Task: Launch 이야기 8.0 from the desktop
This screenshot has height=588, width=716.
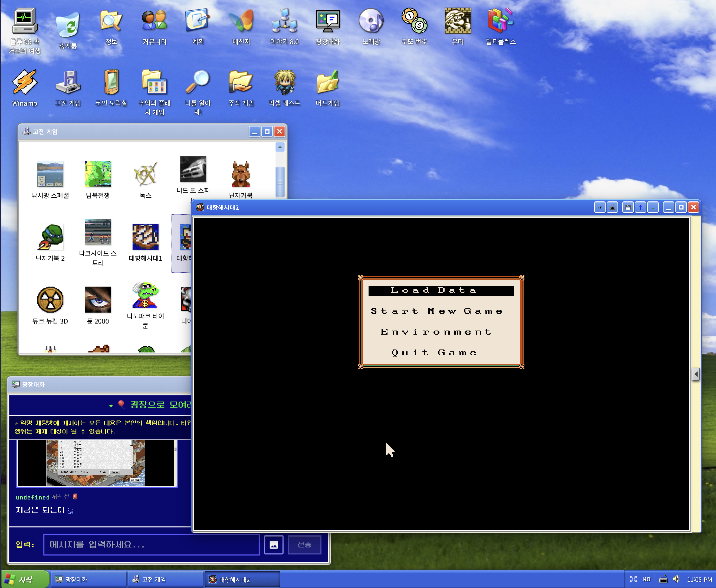Action: (x=284, y=27)
